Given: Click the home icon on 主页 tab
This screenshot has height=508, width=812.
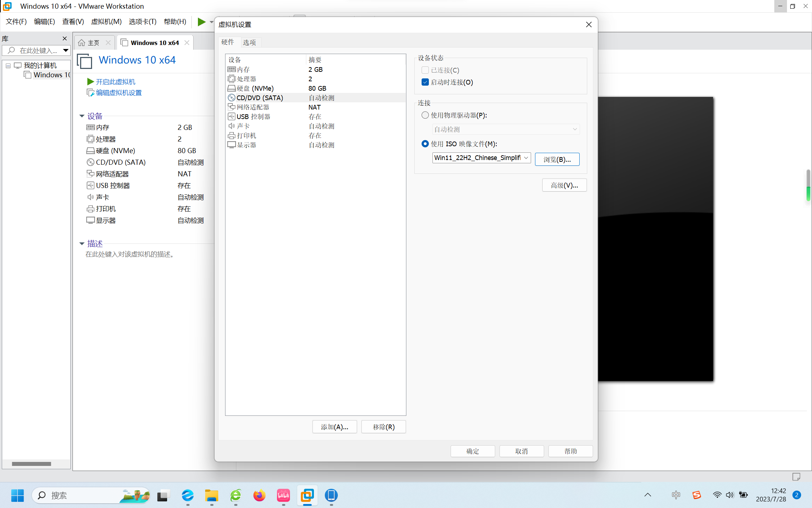Looking at the screenshot, I should 82,43.
